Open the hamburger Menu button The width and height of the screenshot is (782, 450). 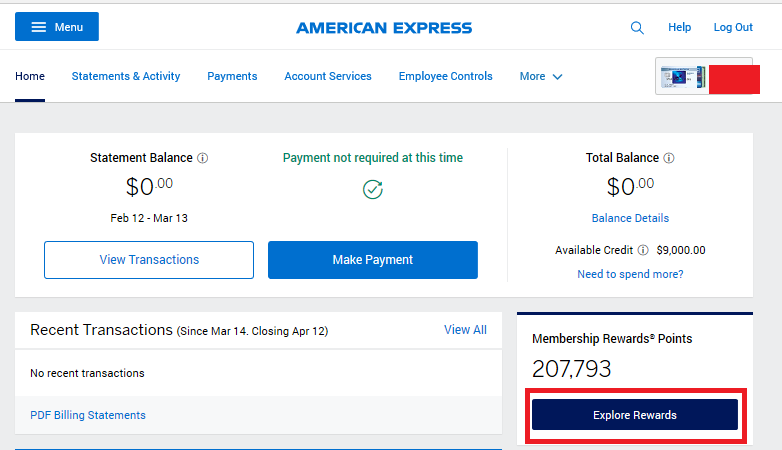57,27
